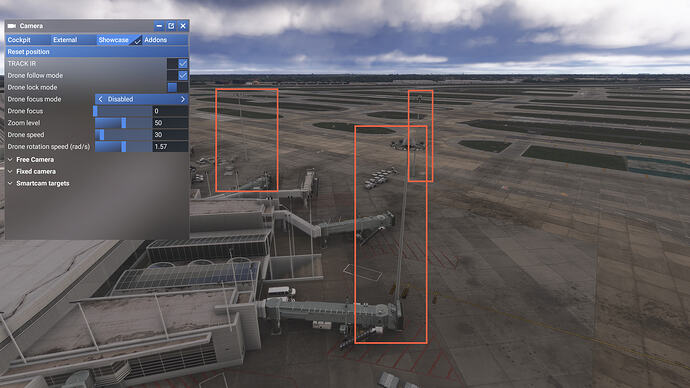
Task: Expand the Fixed camera section
Action: pos(32,171)
